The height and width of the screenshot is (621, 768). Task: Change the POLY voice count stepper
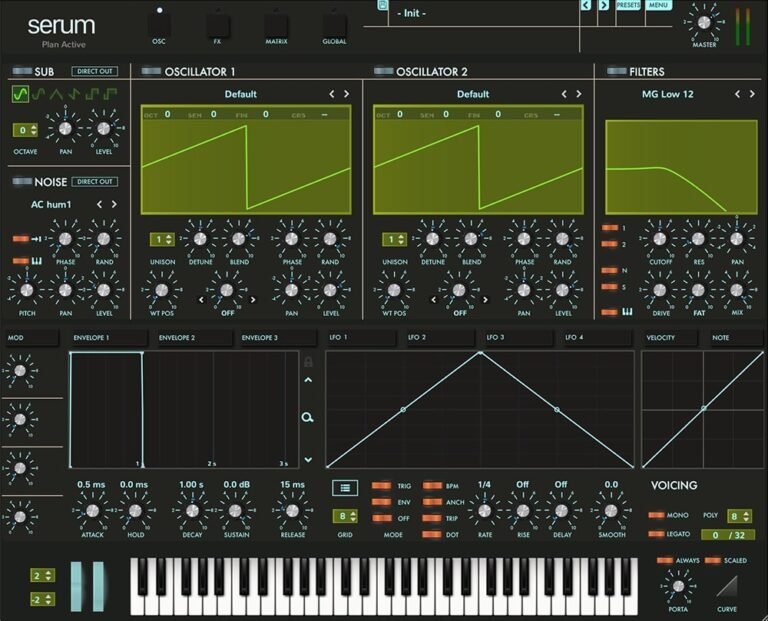(x=739, y=516)
